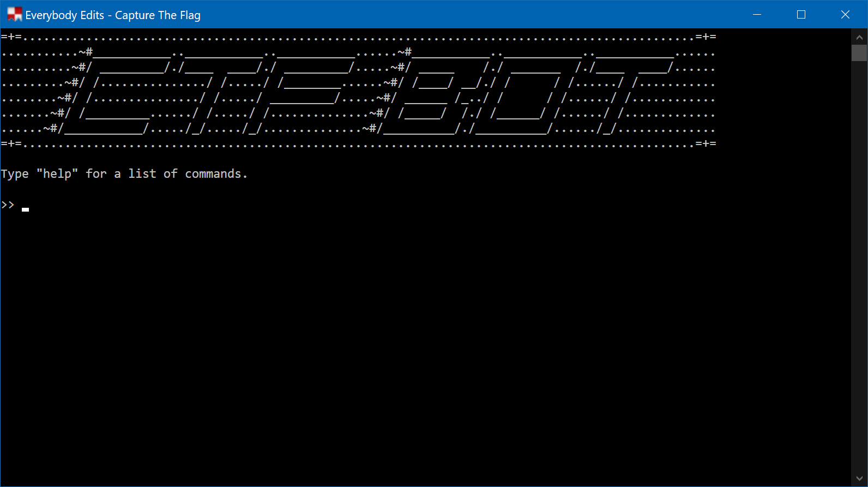Click the Everybody Edits app icon in title bar
868x487 pixels.
pos(15,14)
